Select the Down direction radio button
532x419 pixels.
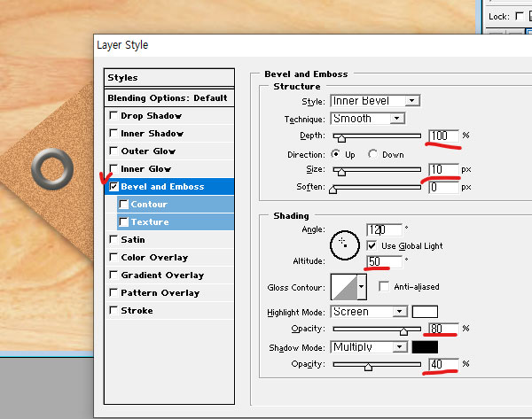pos(372,154)
